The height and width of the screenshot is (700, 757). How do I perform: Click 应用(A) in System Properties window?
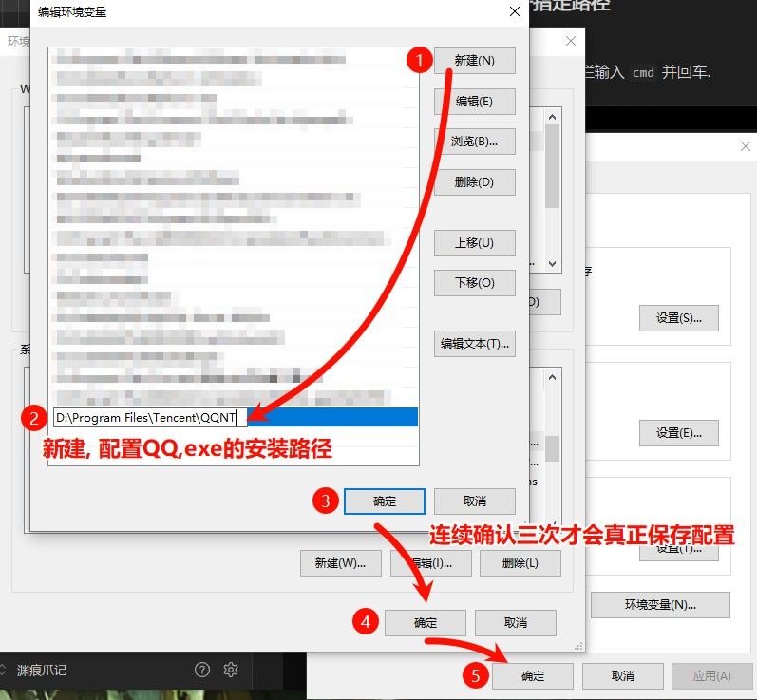pos(712,676)
